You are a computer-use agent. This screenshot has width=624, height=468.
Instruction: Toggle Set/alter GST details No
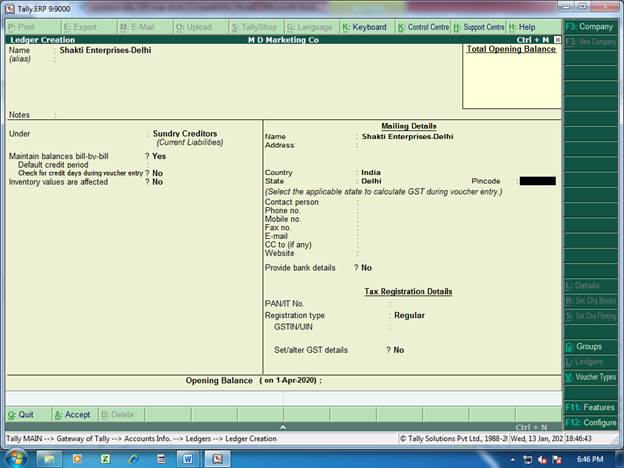click(x=399, y=350)
